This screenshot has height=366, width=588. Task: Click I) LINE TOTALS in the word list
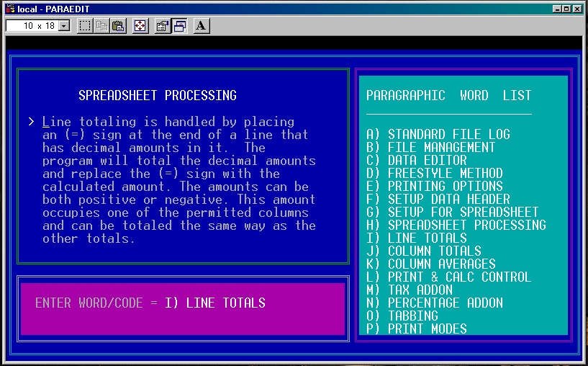point(416,238)
